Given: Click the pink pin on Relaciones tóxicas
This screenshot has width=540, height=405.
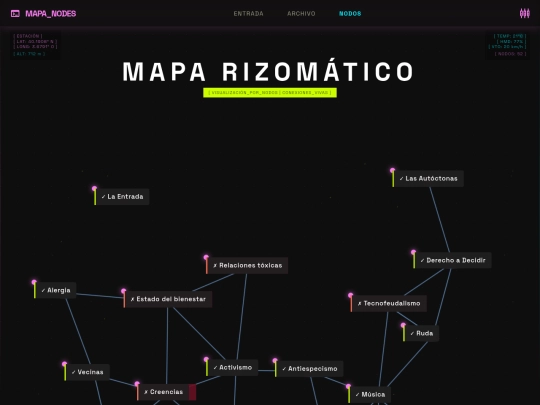Looking at the screenshot, I should (206, 257).
